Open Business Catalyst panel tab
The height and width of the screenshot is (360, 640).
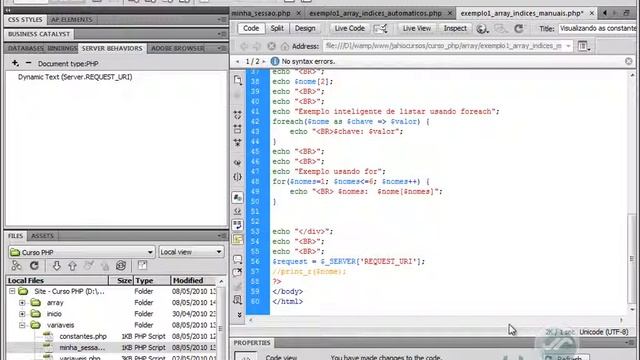tap(39, 34)
